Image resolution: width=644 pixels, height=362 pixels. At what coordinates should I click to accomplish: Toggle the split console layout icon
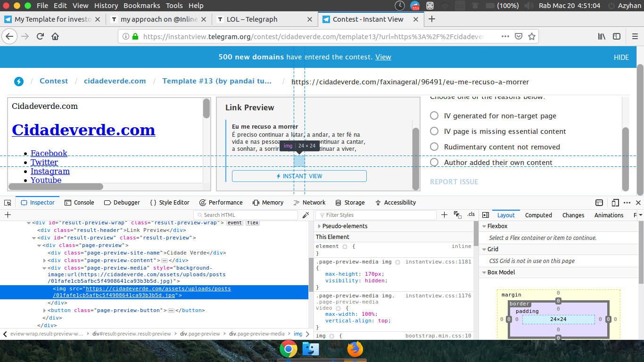click(599, 203)
